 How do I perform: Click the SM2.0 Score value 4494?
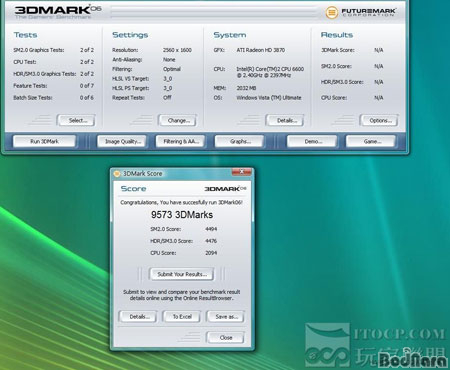211,229
